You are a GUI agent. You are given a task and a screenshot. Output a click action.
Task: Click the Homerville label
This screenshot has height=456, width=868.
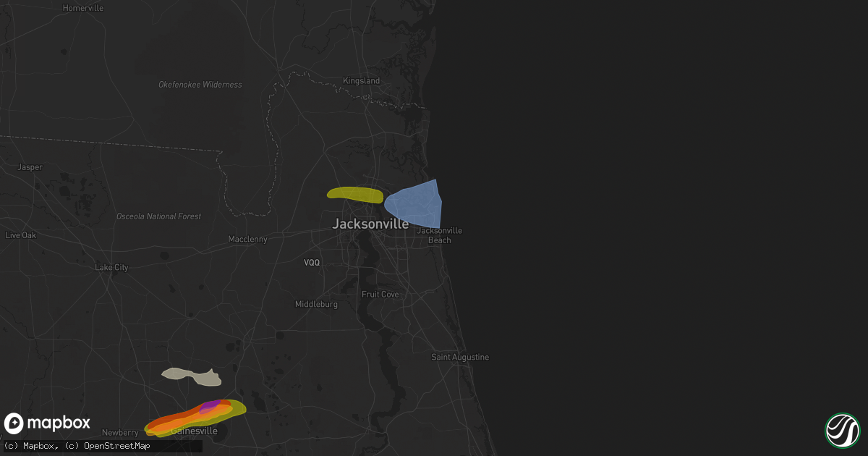(x=83, y=8)
